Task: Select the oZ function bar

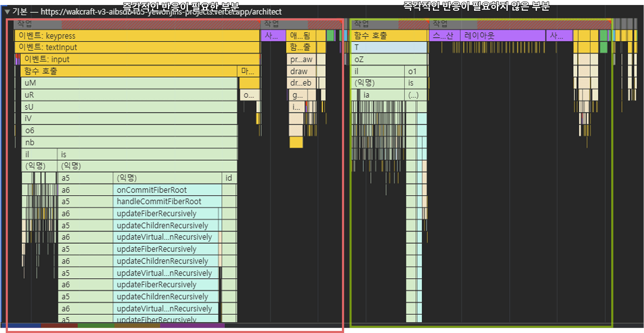Action: point(389,59)
